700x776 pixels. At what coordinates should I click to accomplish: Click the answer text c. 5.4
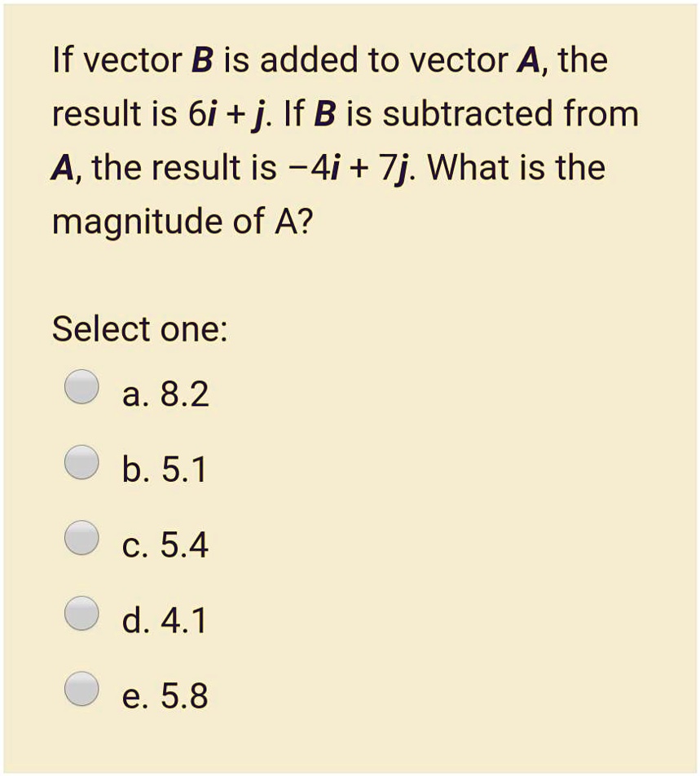pos(165,544)
